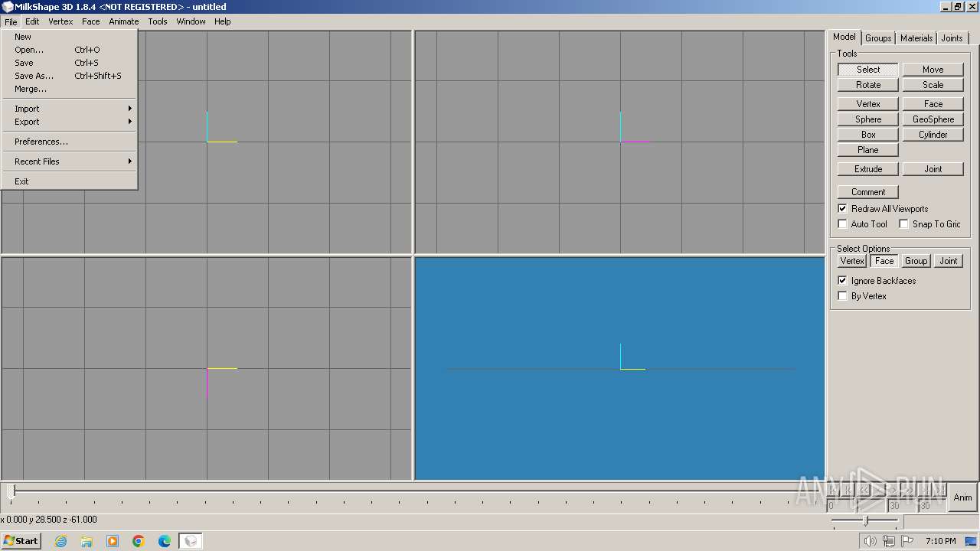Click the volume speaker tray icon
This screenshot has height=551, width=980.
click(870, 541)
